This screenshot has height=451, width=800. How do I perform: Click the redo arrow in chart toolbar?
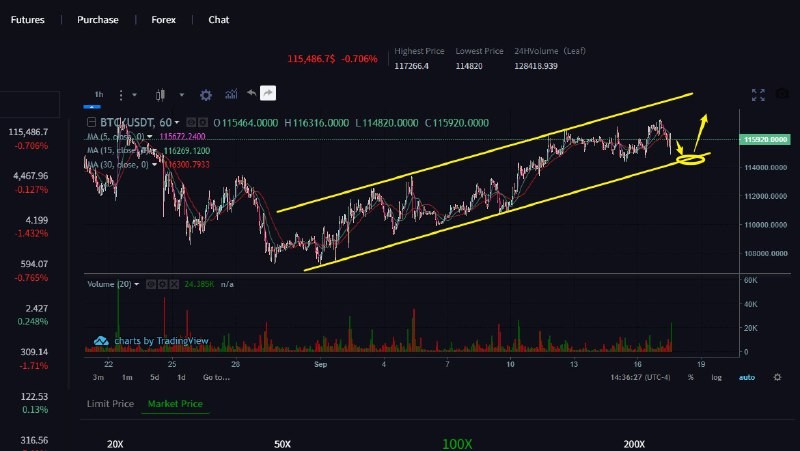[268, 93]
